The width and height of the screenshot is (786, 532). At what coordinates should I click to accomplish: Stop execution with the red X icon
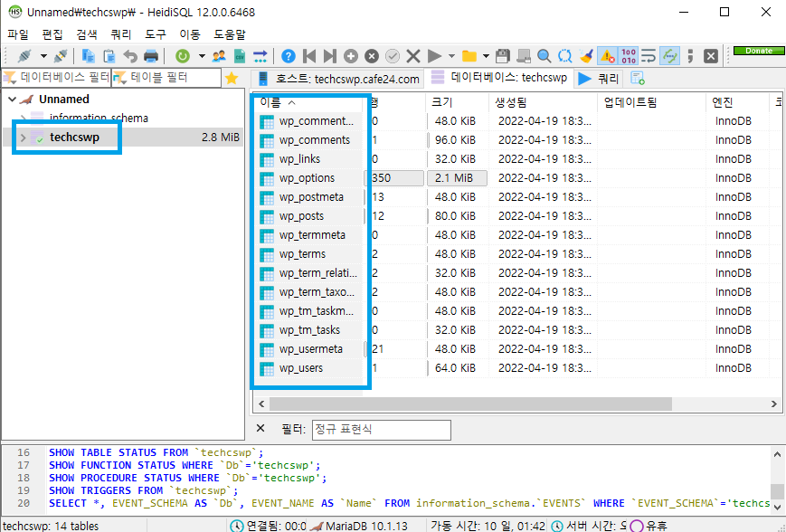[x=412, y=56]
